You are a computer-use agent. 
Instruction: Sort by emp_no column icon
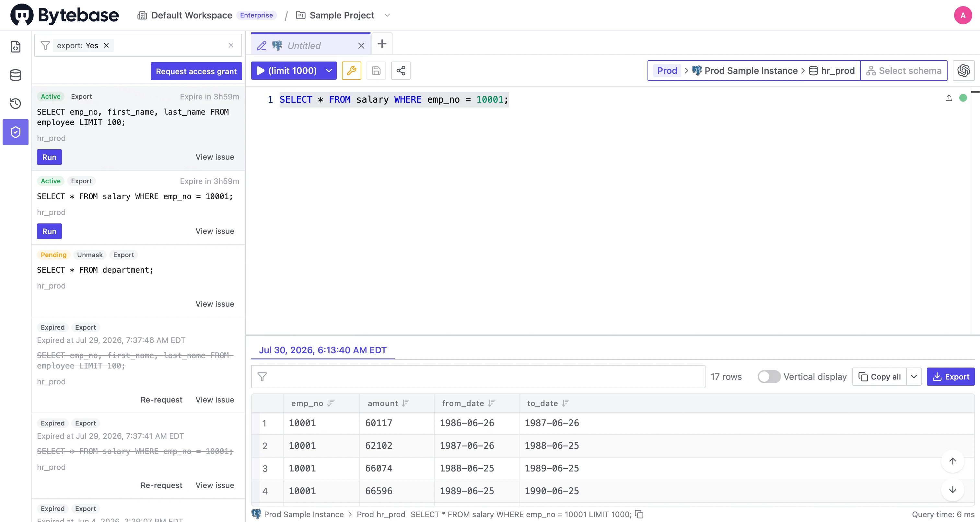(331, 403)
